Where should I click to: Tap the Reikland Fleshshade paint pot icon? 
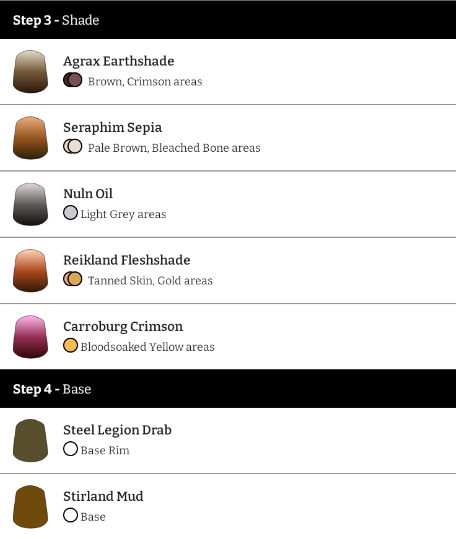30,271
